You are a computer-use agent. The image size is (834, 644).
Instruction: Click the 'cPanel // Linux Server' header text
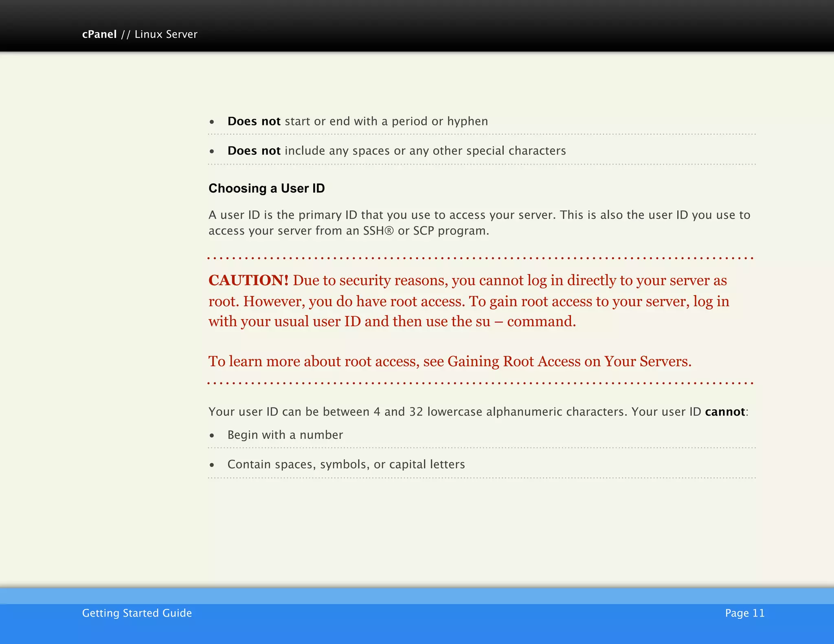pyautogui.click(x=140, y=34)
